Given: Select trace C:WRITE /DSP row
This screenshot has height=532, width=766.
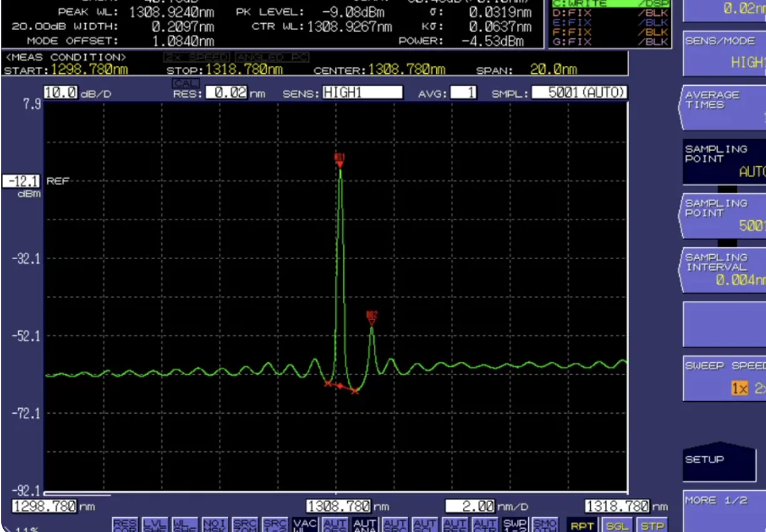Looking at the screenshot, I should (x=610, y=4).
